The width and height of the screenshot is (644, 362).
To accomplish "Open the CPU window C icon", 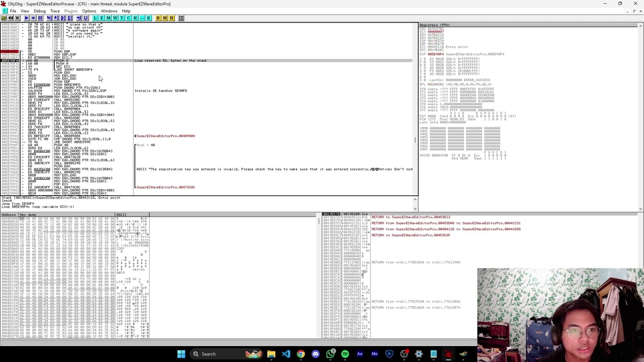I will coord(128,18).
